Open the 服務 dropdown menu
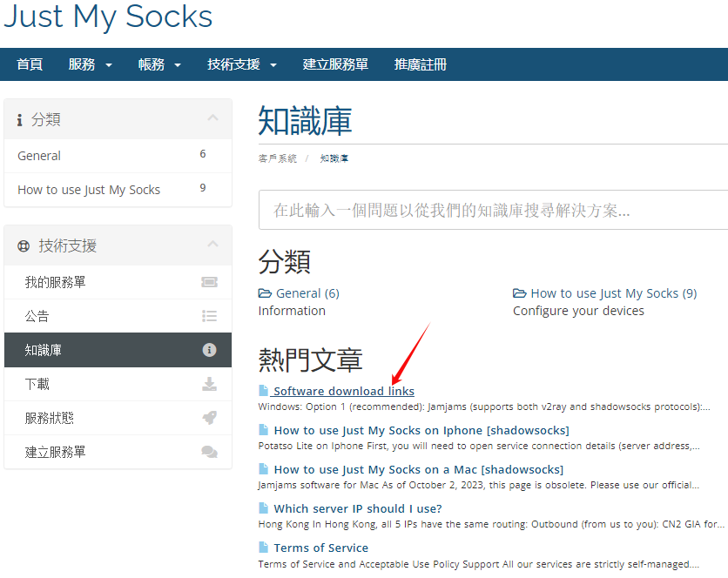728x578 pixels. tap(91, 64)
